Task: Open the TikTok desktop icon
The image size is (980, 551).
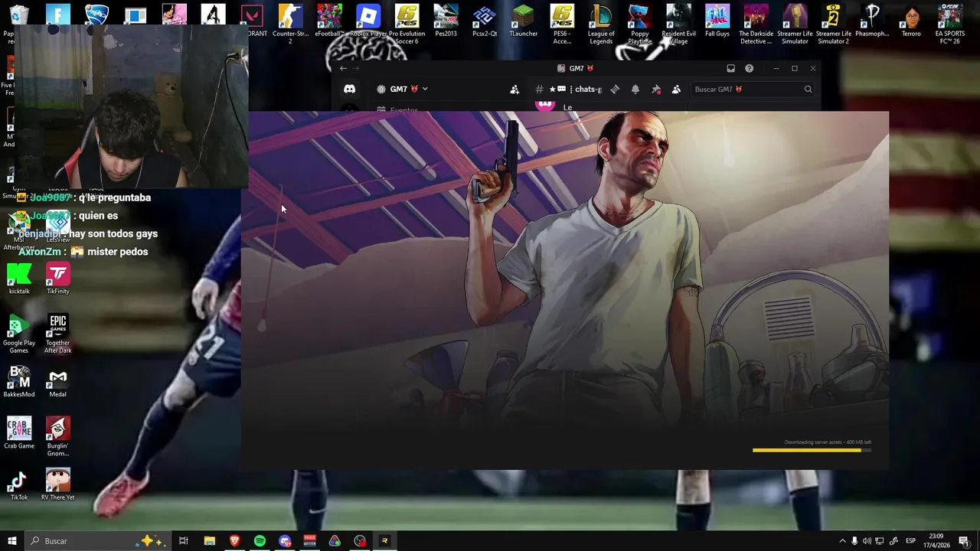Action: (x=19, y=485)
